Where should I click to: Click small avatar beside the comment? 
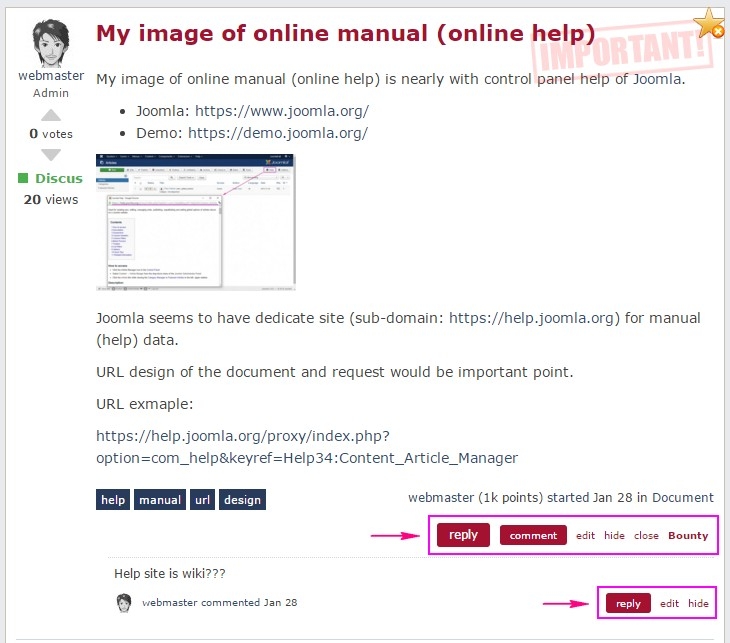(x=124, y=603)
